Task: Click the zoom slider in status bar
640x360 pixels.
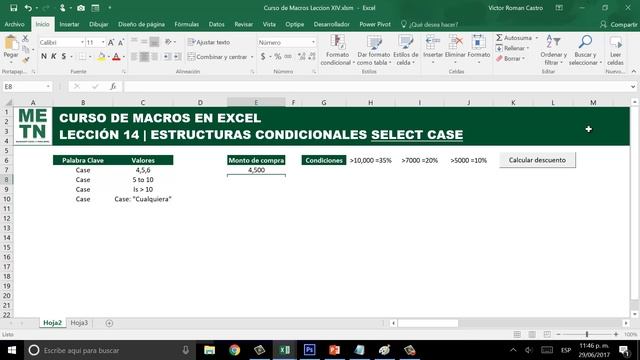Action: pyautogui.click(x=587, y=334)
